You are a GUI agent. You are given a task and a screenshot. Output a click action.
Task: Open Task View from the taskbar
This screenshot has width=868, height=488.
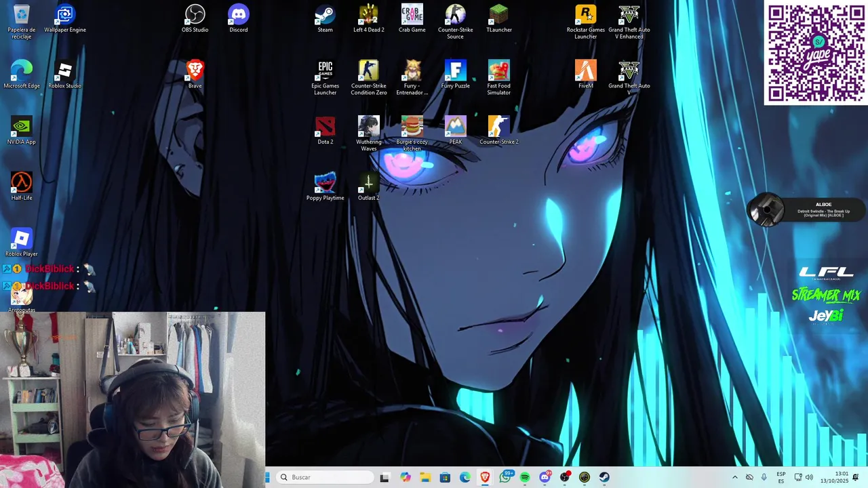pos(384,477)
